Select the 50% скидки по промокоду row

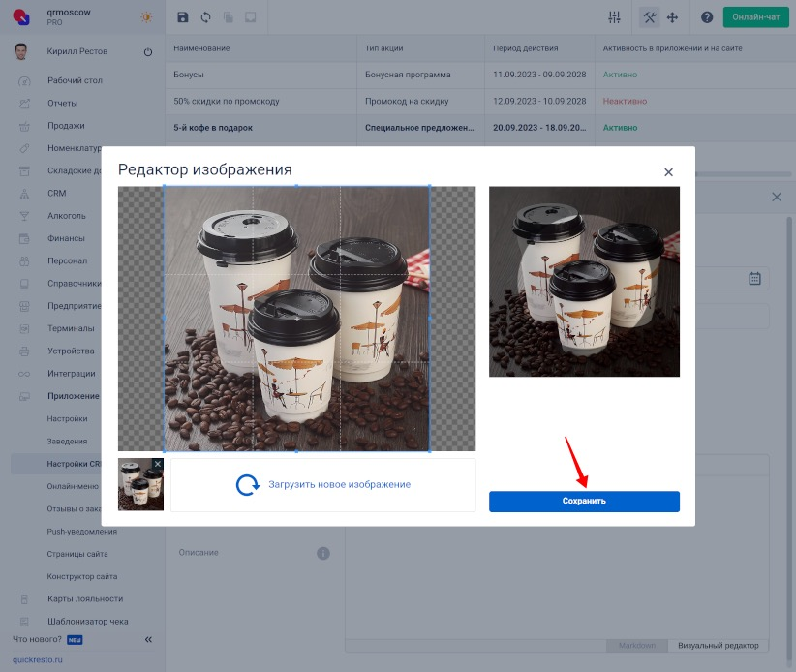coord(480,101)
